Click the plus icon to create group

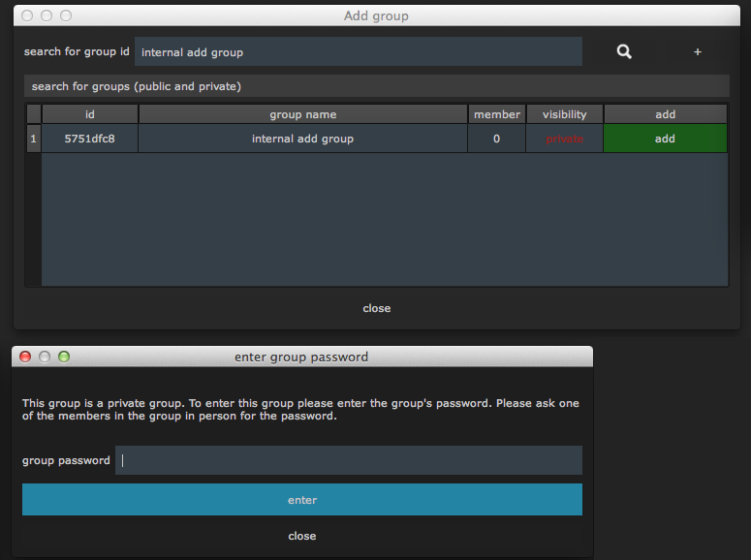(698, 52)
